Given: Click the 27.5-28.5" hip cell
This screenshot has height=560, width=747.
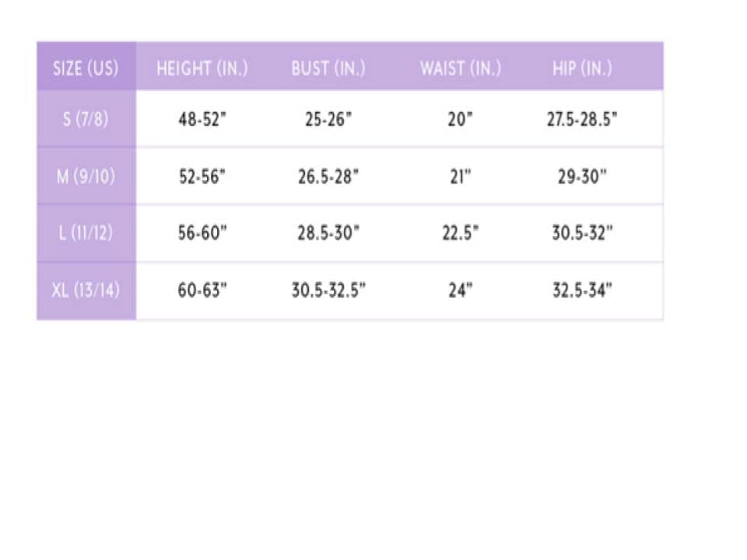Looking at the screenshot, I should point(582,120).
